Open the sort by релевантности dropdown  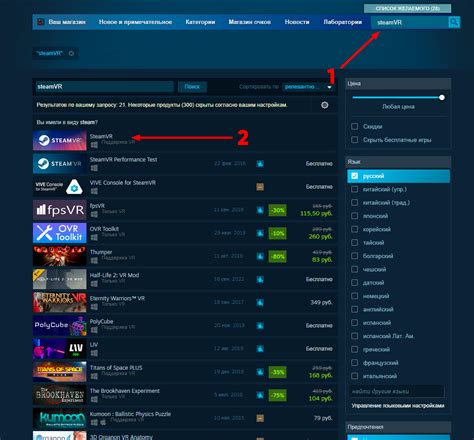307,87
